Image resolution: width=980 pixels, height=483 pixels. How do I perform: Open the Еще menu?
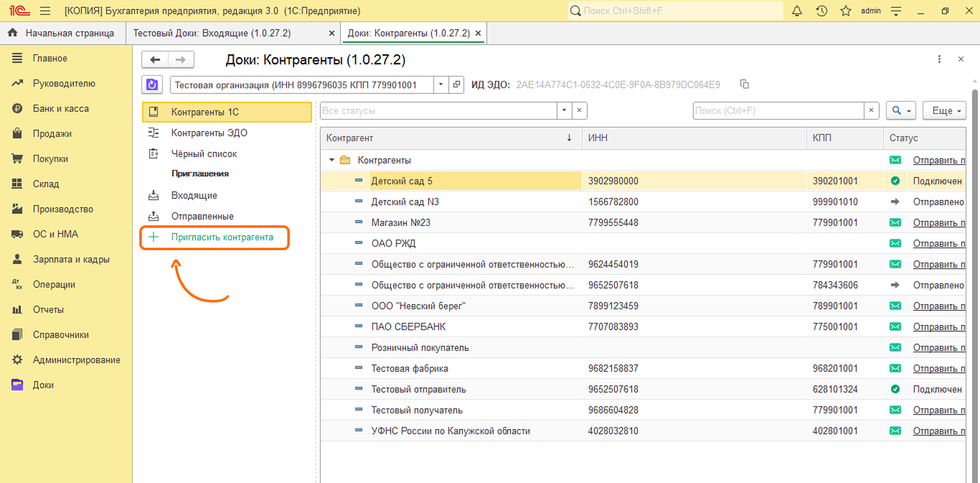pos(945,111)
